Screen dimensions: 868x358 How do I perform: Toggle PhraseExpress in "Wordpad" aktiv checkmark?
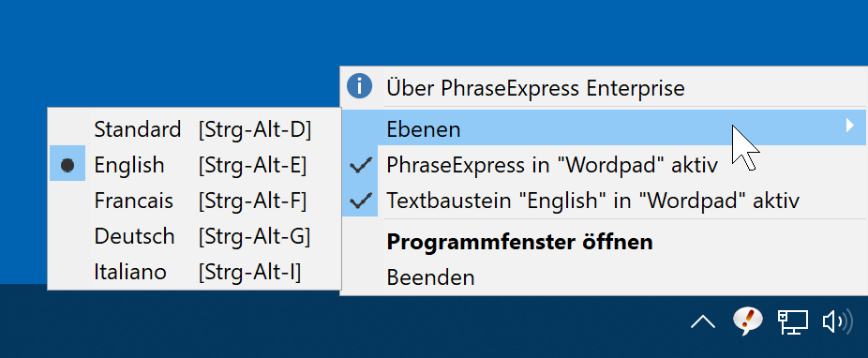coord(603,165)
